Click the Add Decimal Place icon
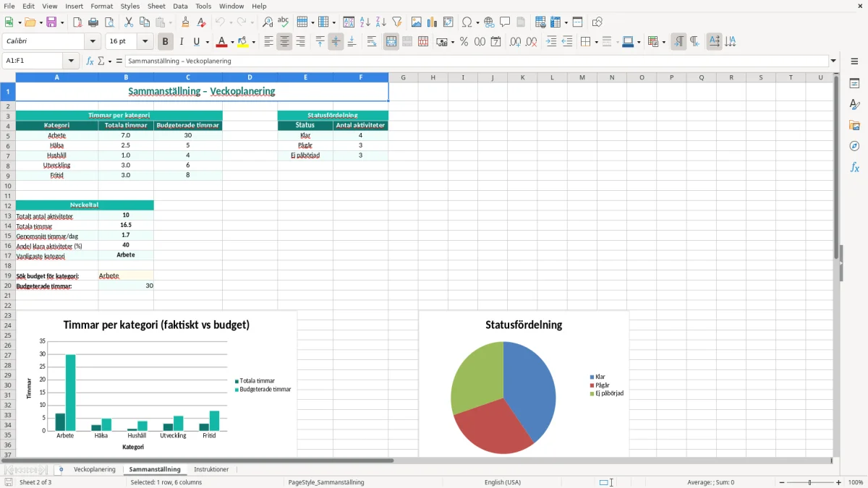The image size is (868, 488). (515, 42)
